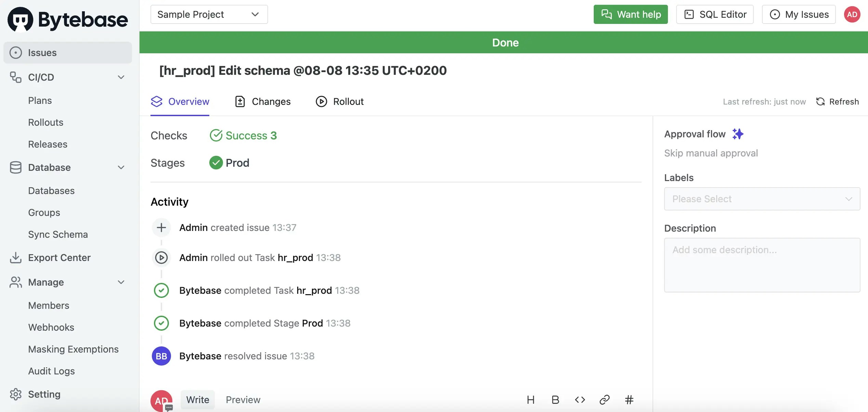Switch to the Changes tab

pyautogui.click(x=263, y=101)
